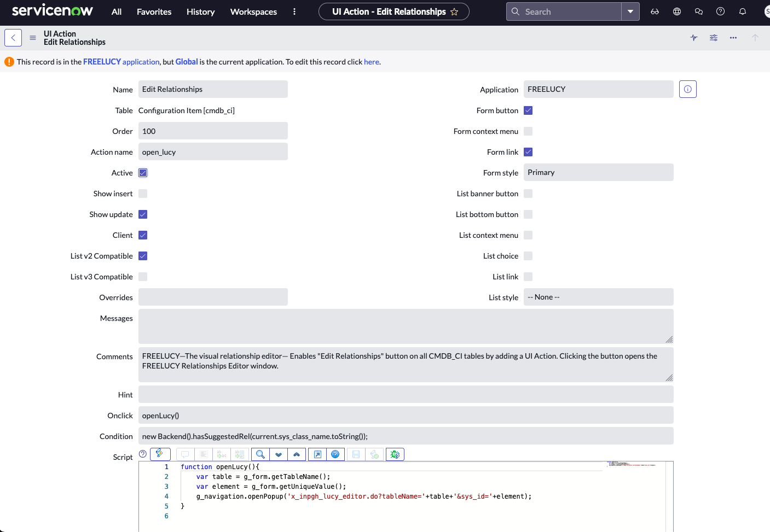This screenshot has width=770, height=532.
Task: Click the Hint input field
Action: pyautogui.click(x=406, y=394)
